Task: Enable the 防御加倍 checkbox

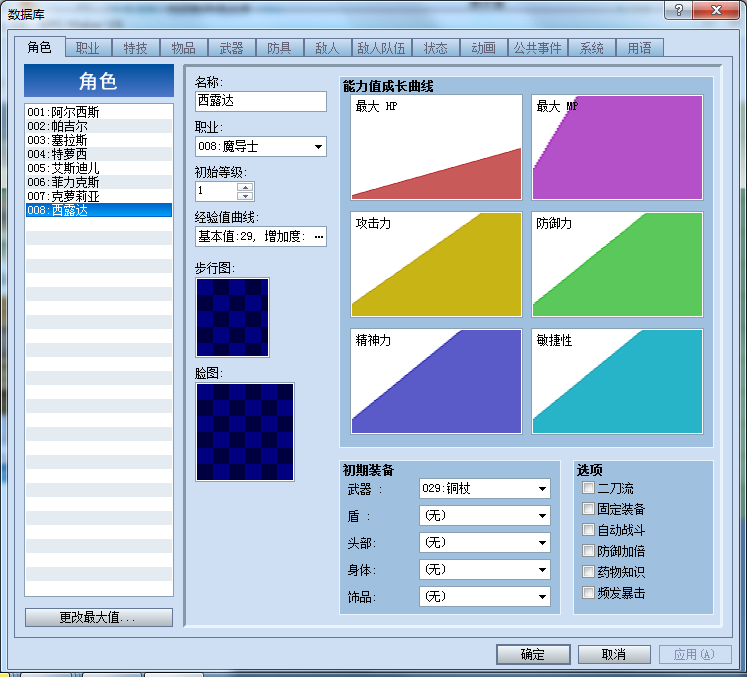Action: pyautogui.click(x=588, y=551)
